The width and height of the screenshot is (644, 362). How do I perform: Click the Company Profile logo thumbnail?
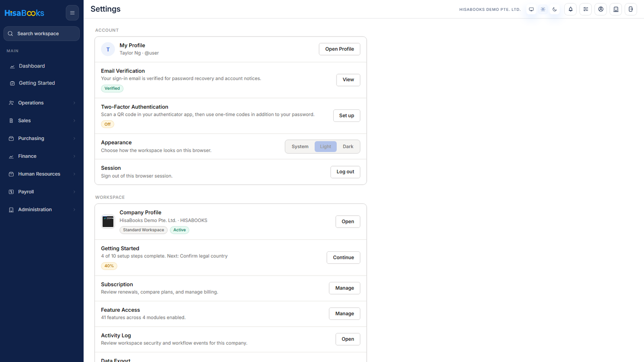pos(108,222)
